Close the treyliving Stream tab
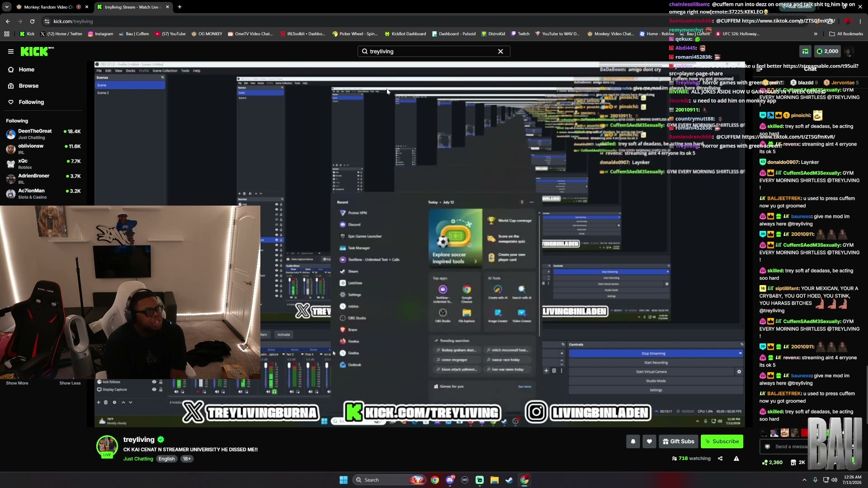 pyautogui.click(x=167, y=7)
